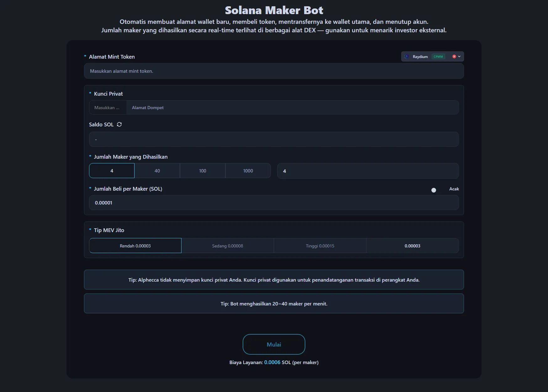Focus the Kunci Privat input box

pyautogui.click(x=108, y=108)
